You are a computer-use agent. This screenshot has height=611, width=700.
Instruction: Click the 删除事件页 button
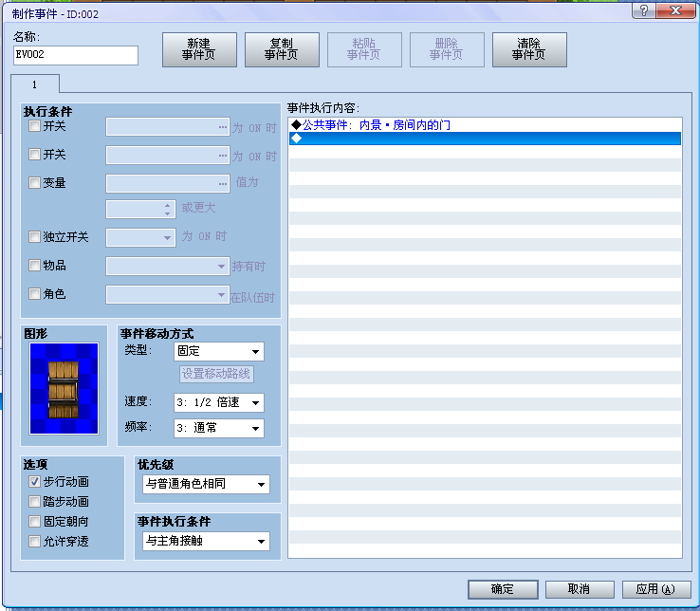(447, 49)
